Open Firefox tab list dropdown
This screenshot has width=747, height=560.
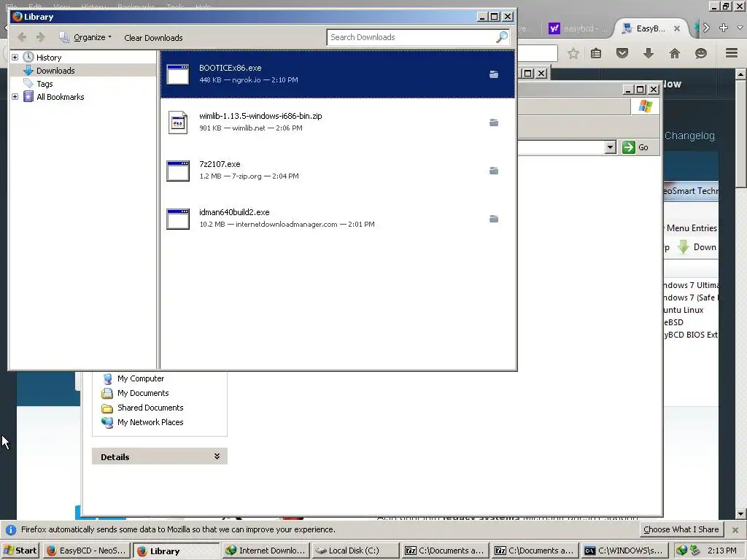[x=740, y=28]
